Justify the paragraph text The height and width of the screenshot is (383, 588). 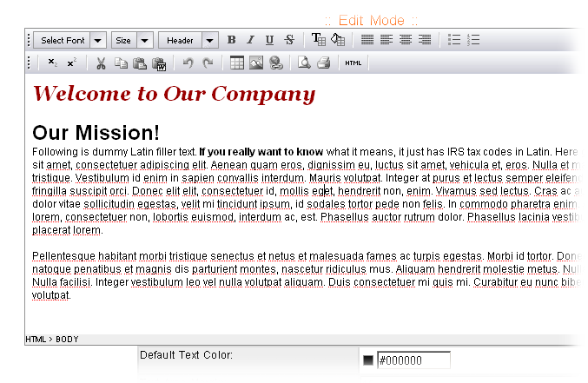(367, 39)
